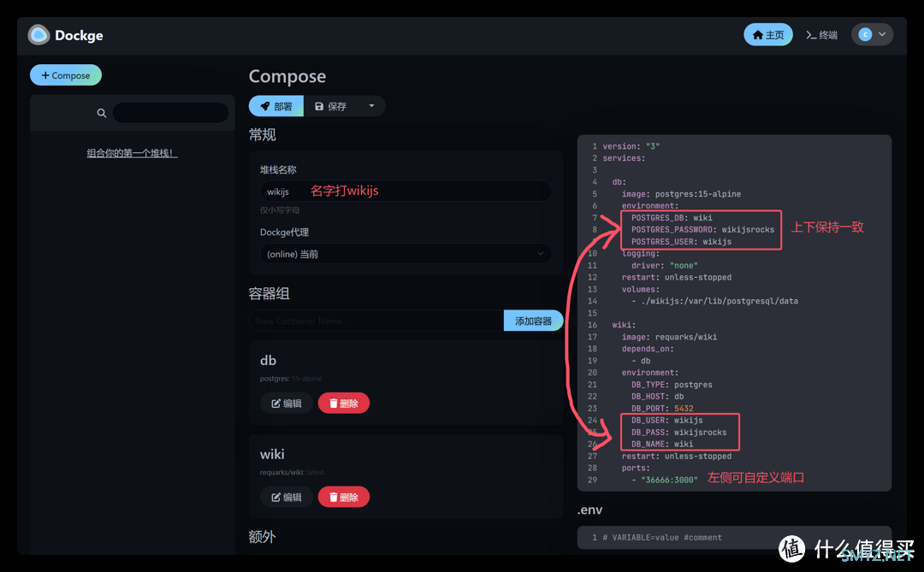The height and width of the screenshot is (572, 924).
Task: Click the POSTGRES_PASSWORD line in editor
Action: [x=702, y=229]
